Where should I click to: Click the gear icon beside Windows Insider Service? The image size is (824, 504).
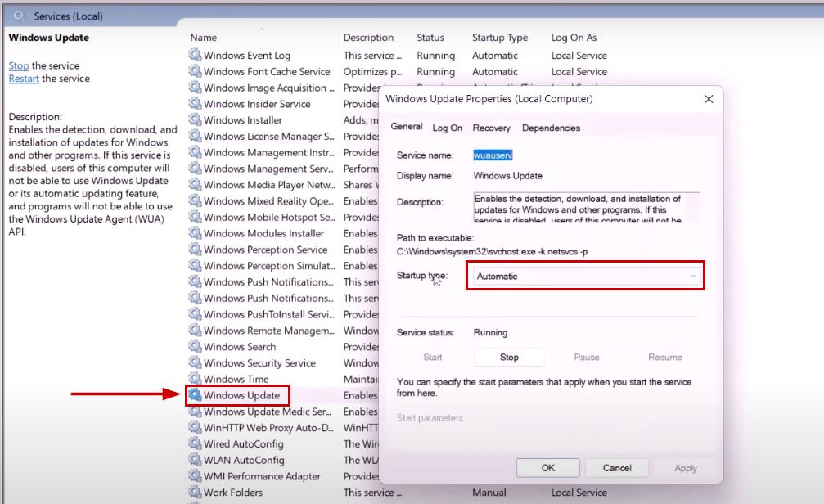[195, 104]
